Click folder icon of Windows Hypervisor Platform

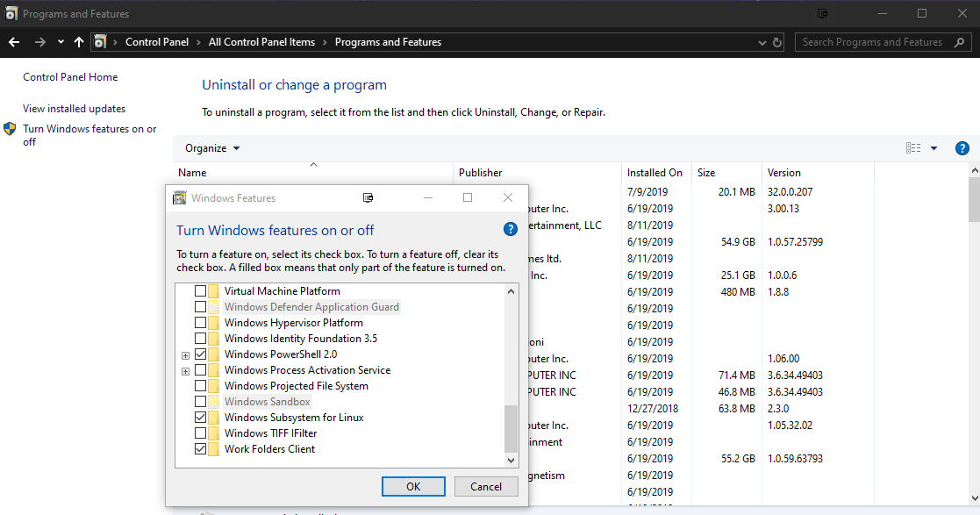214,323
